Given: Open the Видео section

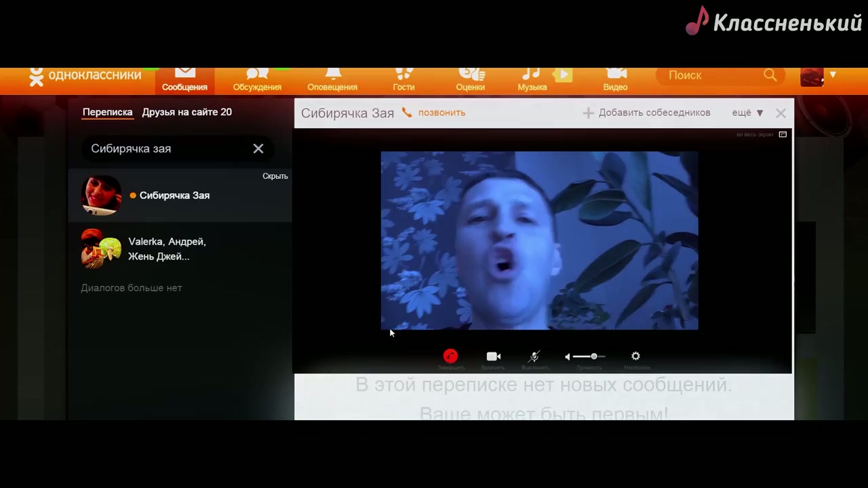Looking at the screenshot, I should tap(615, 80).
